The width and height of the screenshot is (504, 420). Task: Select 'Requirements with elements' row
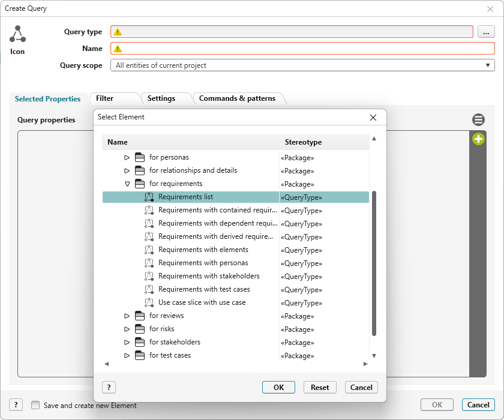point(236,250)
